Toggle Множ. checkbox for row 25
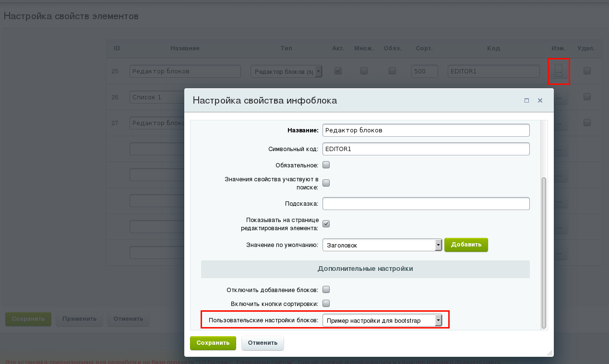 pyautogui.click(x=364, y=70)
